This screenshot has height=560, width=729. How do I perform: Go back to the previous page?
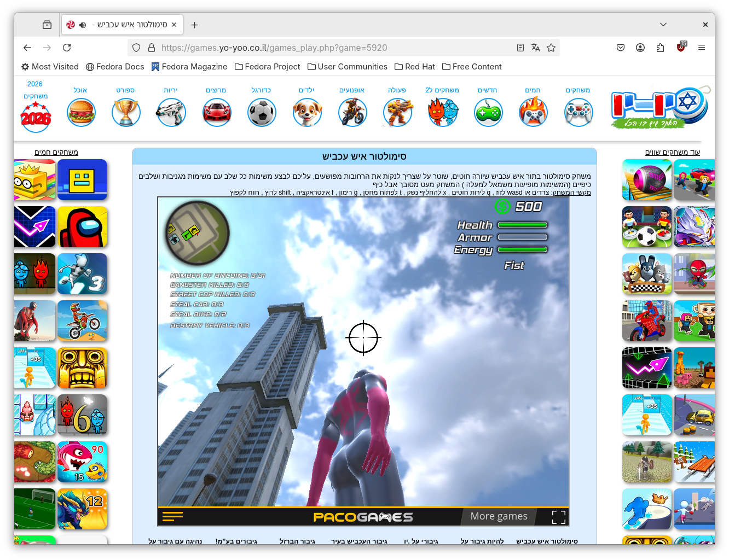[x=27, y=48]
